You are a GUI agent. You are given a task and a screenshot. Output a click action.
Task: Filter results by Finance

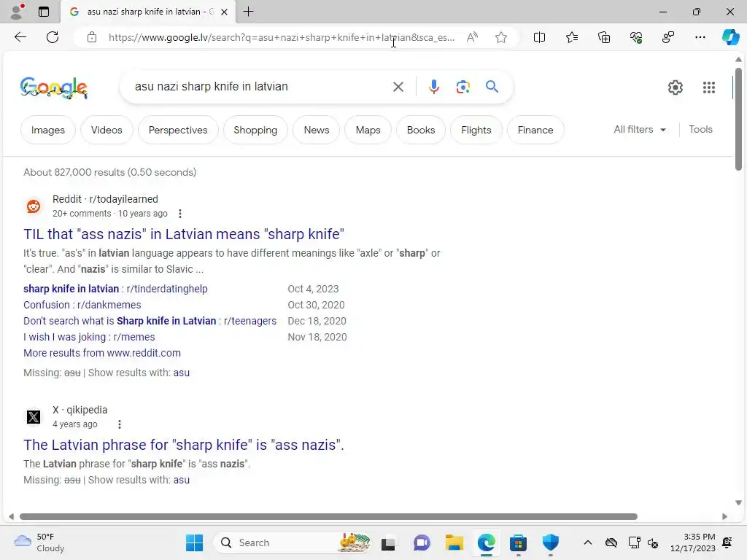(535, 130)
